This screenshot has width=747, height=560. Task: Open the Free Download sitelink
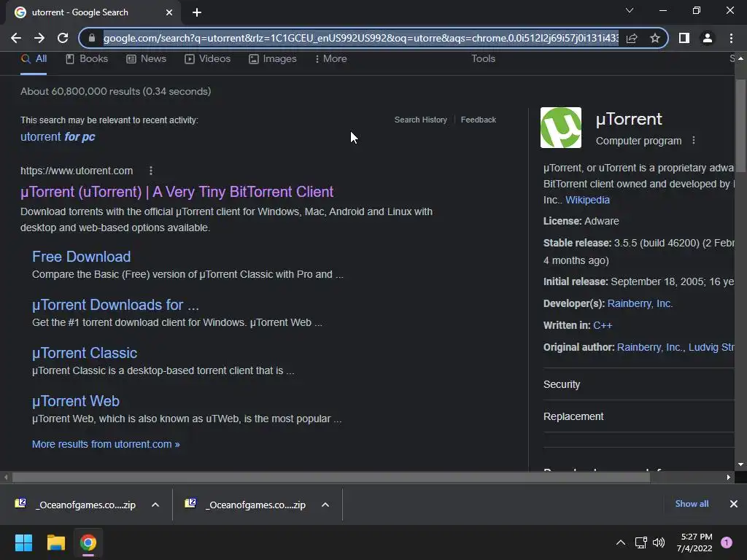click(x=82, y=257)
